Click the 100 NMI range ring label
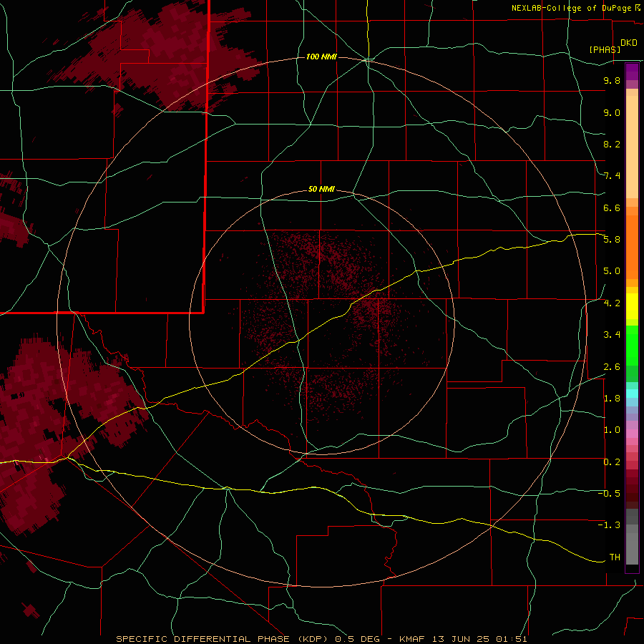 click(321, 57)
